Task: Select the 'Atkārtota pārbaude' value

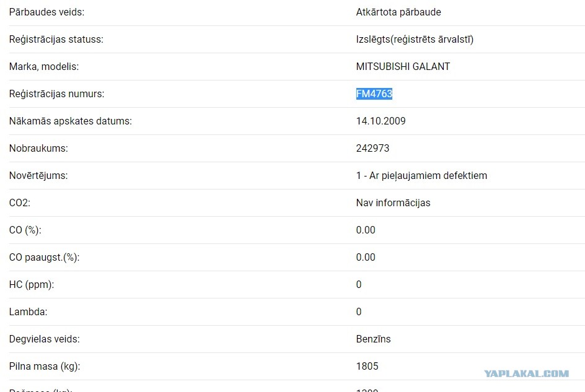Action: click(398, 12)
